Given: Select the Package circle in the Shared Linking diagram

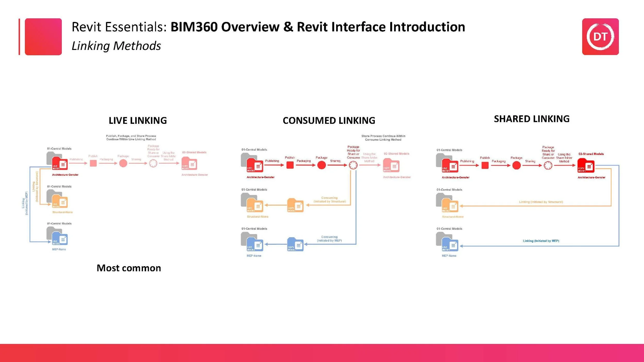Looking at the screenshot, I should click(x=516, y=165).
